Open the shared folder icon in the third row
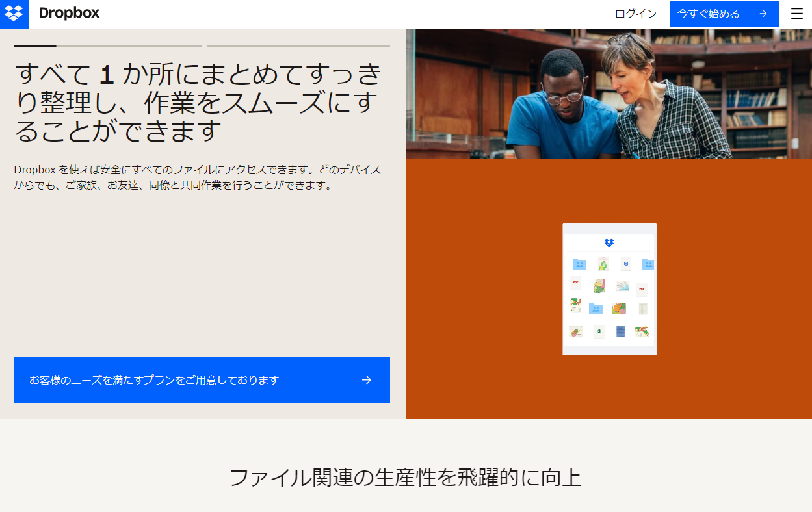 tap(596, 309)
